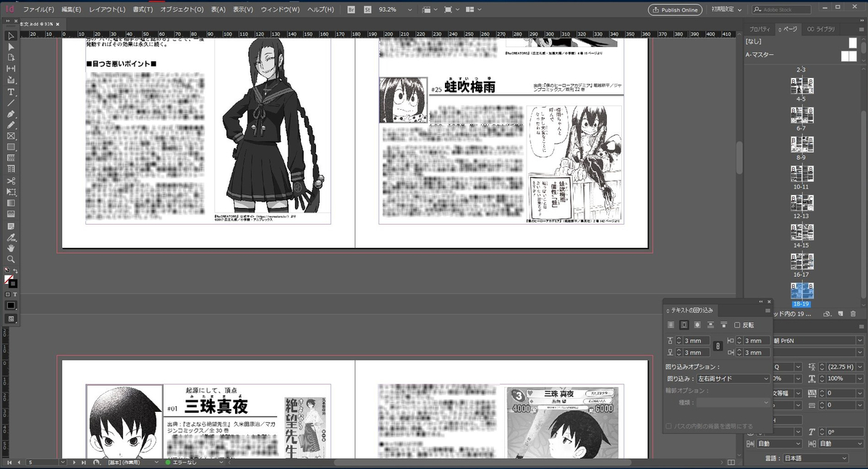The width and height of the screenshot is (868, 469).
Task: Edit page size icon in Pages panel
Action: pyautogui.click(x=826, y=314)
